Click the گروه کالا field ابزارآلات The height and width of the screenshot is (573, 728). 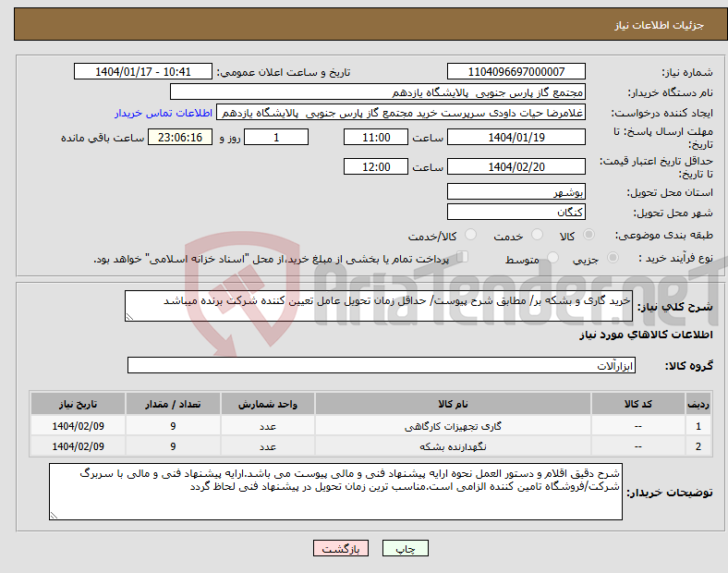(382, 365)
